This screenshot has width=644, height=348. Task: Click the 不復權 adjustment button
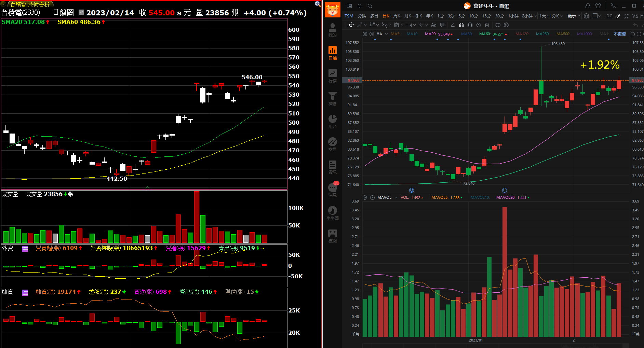point(619,34)
